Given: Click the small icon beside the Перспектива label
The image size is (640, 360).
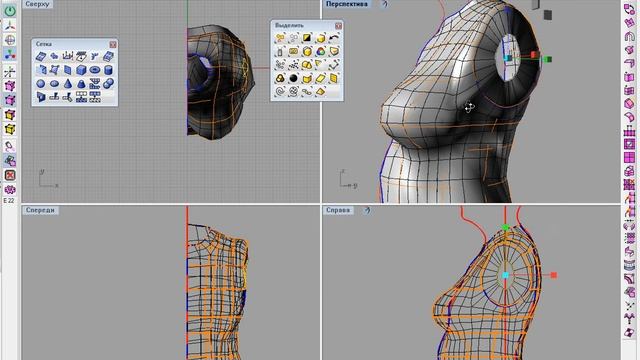Looking at the screenshot, I should click(x=384, y=4).
